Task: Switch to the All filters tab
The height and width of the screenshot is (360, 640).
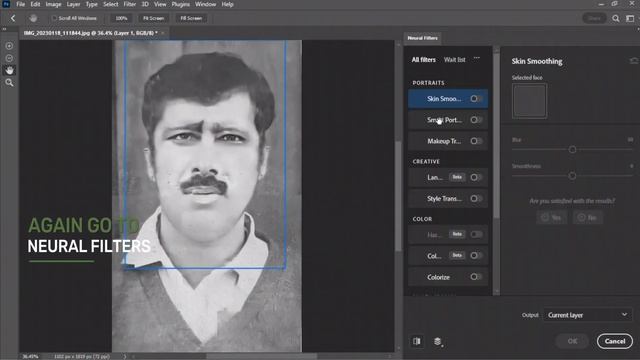Action: pos(424,60)
